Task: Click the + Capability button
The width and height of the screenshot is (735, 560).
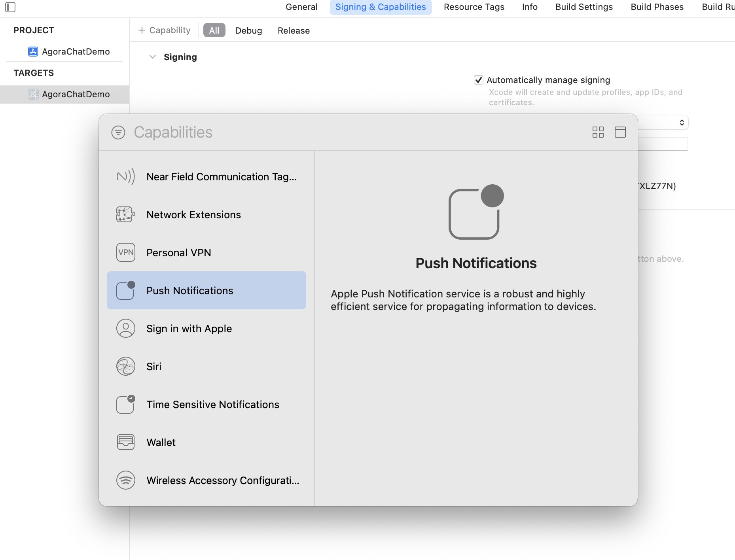Action: pyautogui.click(x=164, y=30)
